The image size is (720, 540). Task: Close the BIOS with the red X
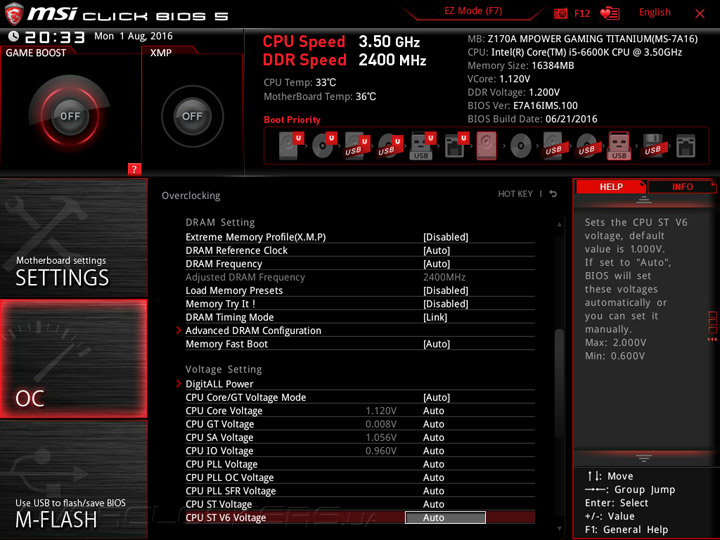pyautogui.click(x=699, y=14)
